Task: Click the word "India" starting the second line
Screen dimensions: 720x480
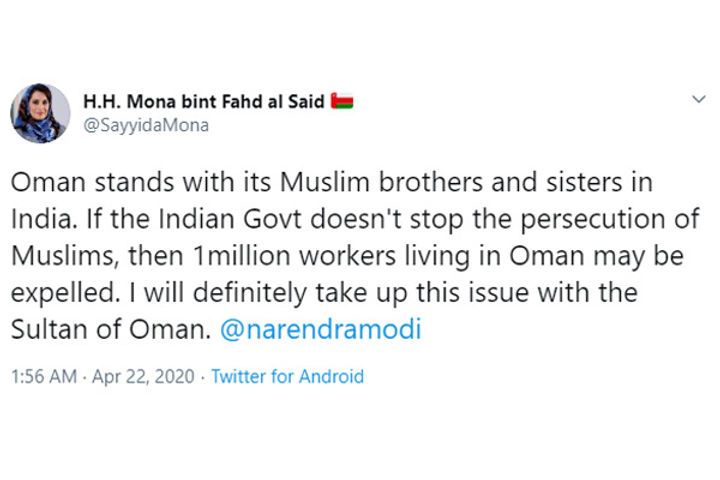Action: [x=38, y=219]
